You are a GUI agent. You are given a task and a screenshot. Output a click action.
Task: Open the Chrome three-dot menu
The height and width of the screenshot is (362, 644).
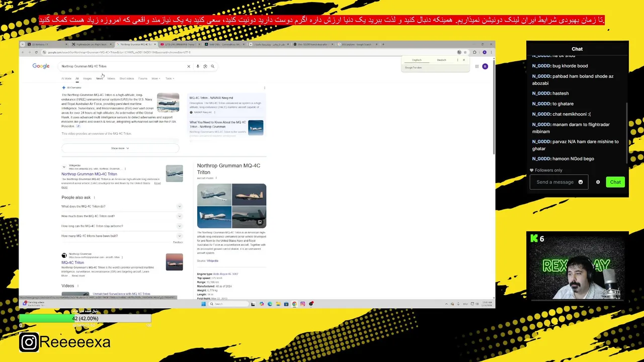492,52
